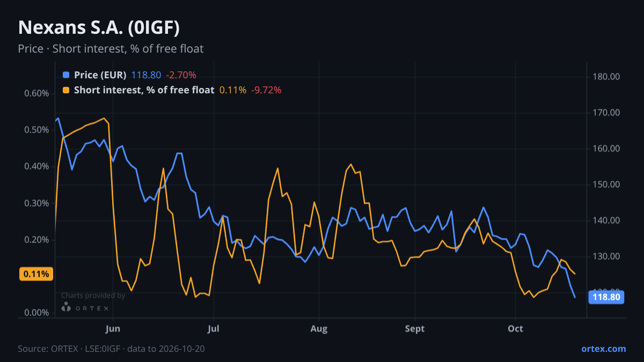Click the Nexans S.A. (0IGF) chart title

[x=99, y=27]
